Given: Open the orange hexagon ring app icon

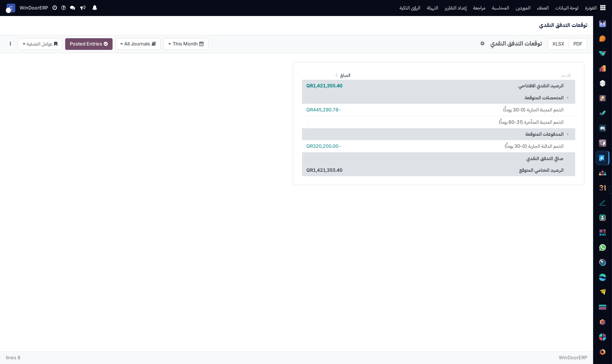Looking at the screenshot, I should coord(602,352).
